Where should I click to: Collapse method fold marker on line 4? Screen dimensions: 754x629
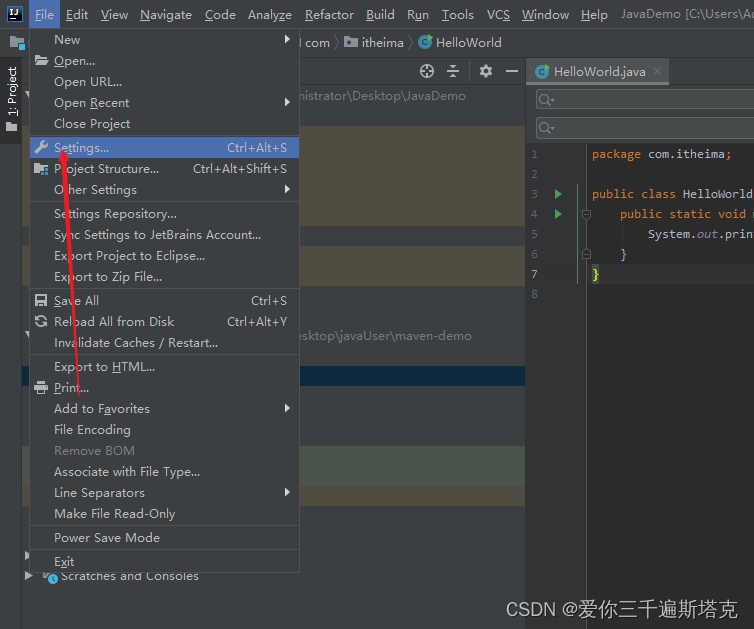click(586, 214)
